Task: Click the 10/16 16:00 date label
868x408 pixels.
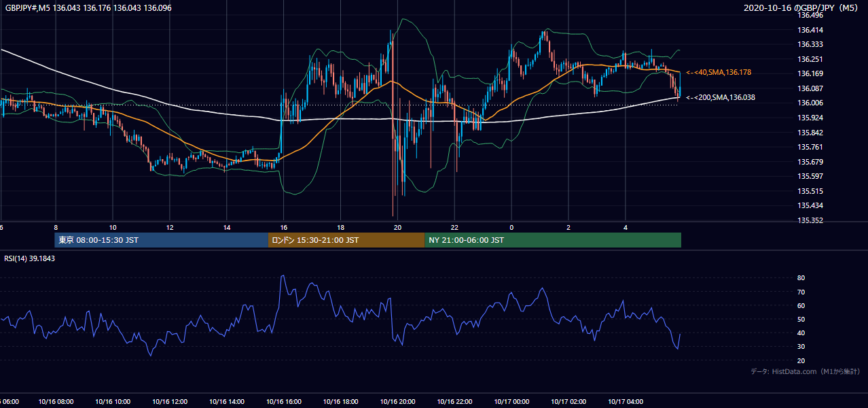Action: (285, 402)
